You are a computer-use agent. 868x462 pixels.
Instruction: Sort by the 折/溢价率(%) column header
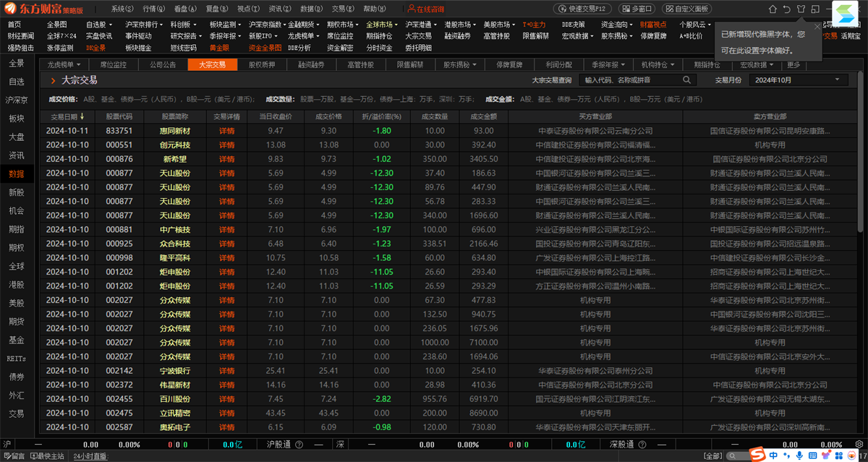coord(381,116)
